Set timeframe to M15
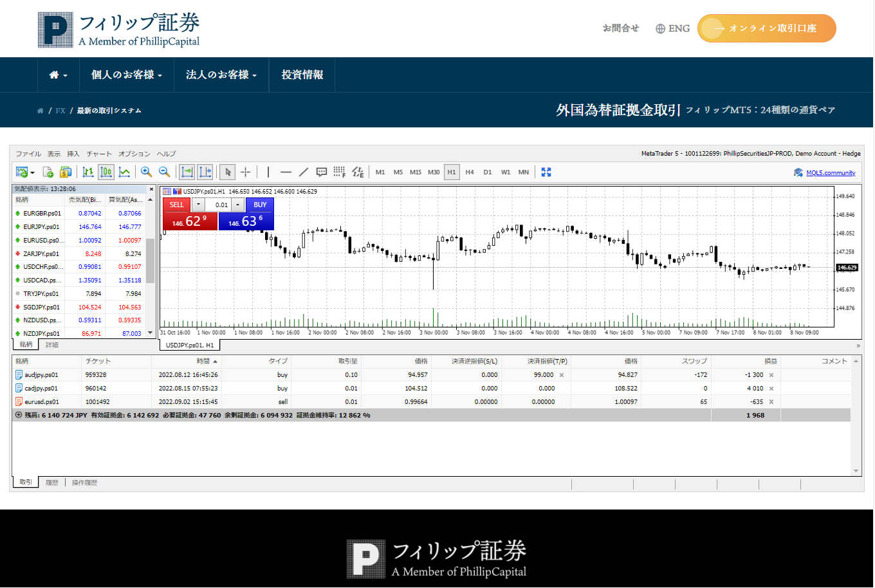Image resolution: width=875 pixels, height=588 pixels. point(416,172)
